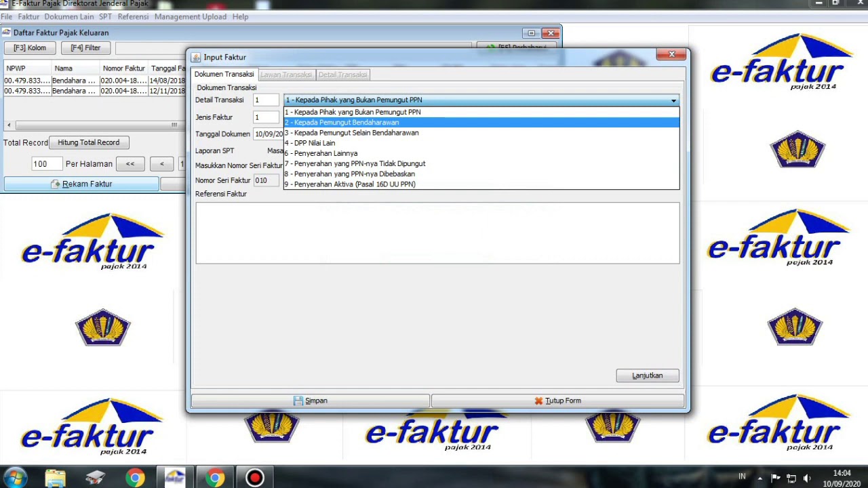Focus the Detail Transaksi code field

[266, 100]
